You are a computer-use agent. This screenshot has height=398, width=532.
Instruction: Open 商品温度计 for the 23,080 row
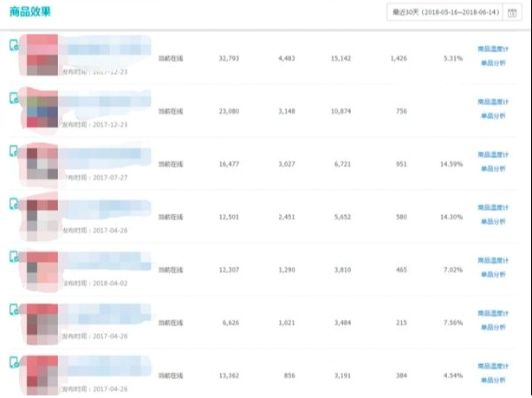[x=491, y=102]
